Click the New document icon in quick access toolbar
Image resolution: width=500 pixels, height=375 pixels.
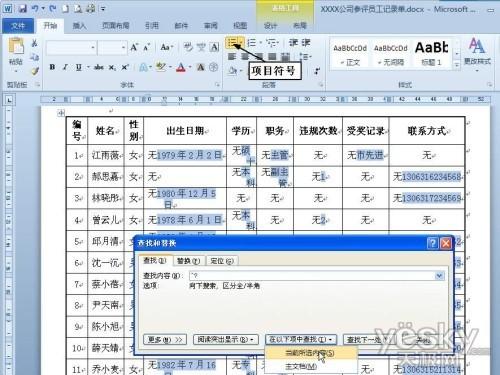pos(65,8)
